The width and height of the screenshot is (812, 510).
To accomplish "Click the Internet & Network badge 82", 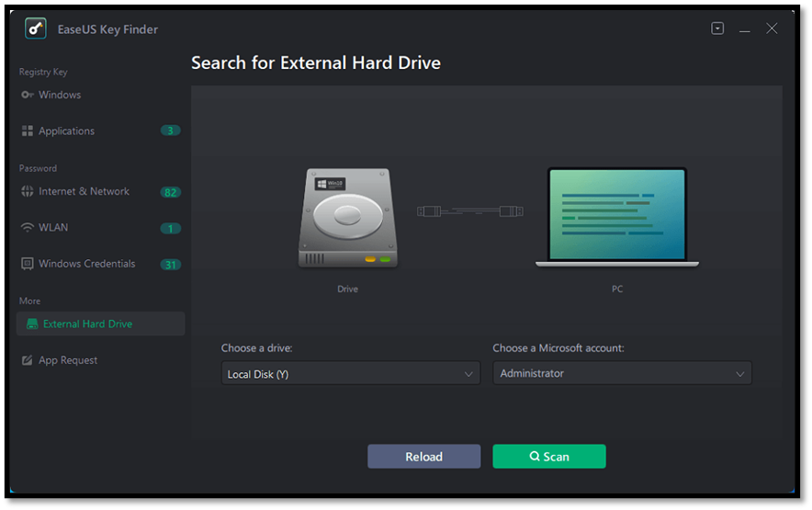I will tap(170, 192).
